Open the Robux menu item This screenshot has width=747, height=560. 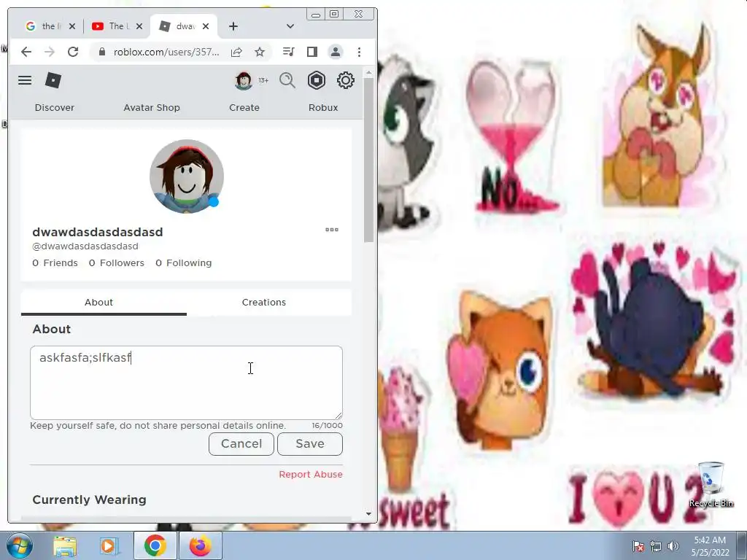323,108
